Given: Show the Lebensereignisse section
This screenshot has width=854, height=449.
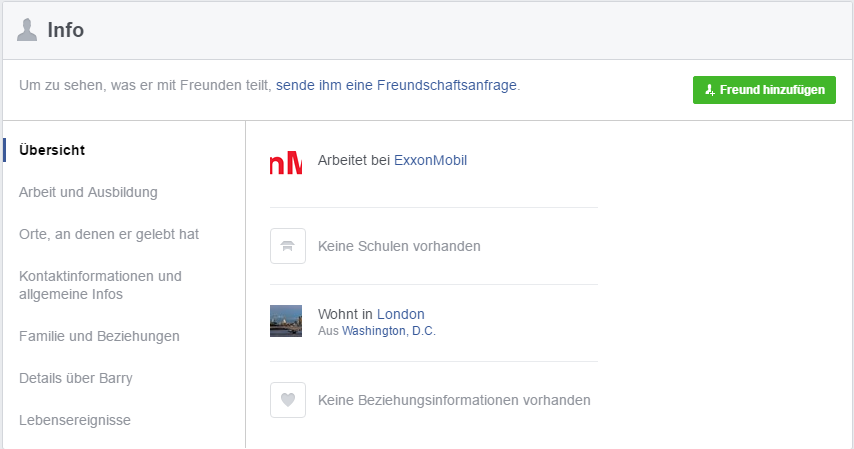Looking at the screenshot, I should pos(75,420).
